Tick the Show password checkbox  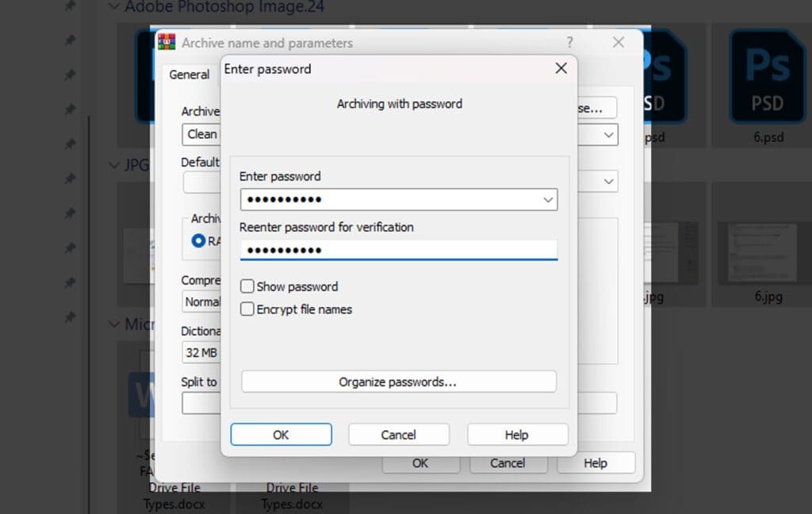pyautogui.click(x=247, y=286)
